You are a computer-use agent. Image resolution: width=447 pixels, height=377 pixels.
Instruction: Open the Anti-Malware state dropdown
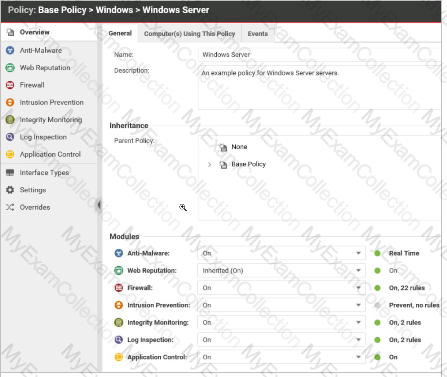click(281, 253)
